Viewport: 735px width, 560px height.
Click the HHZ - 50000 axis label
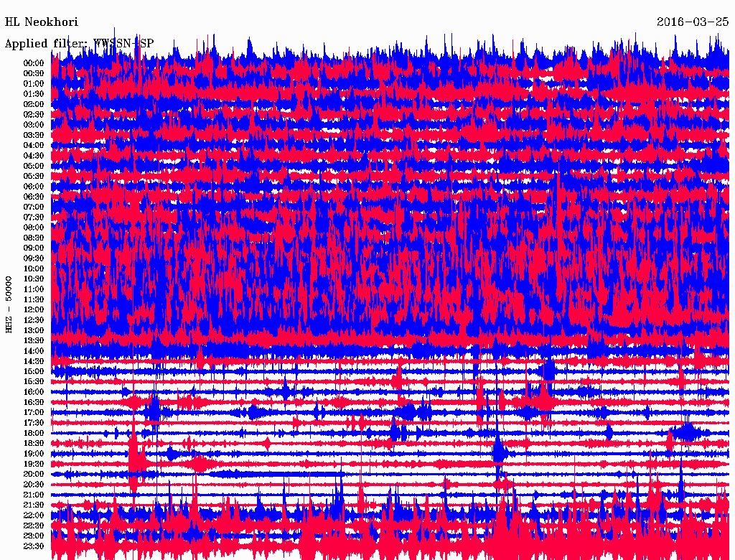9,304
